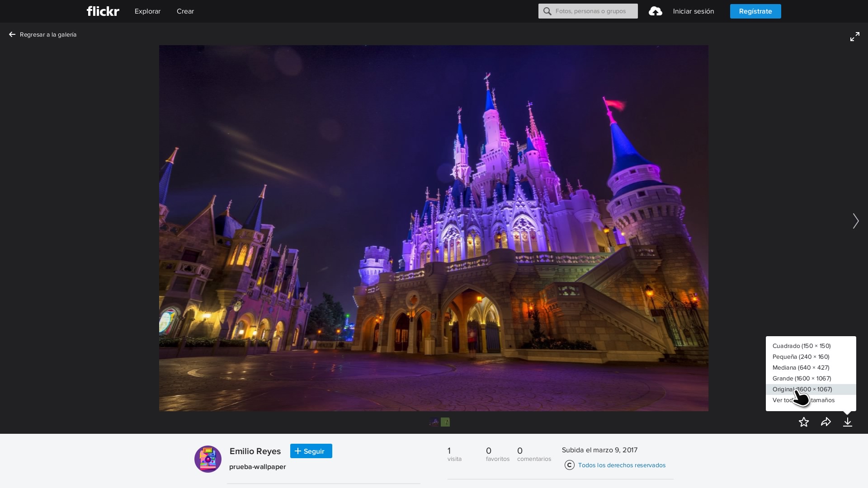The height and width of the screenshot is (488, 868).
Task: Open the Explorar menu
Action: click(x=147, y=11)
